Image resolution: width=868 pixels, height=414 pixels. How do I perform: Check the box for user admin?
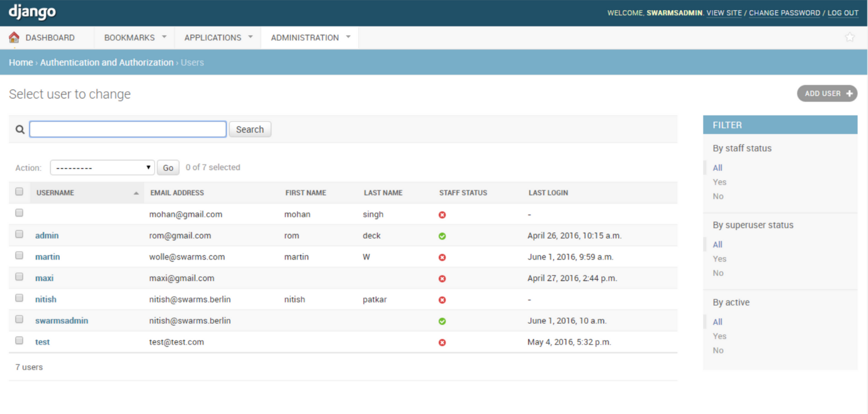coord(20,234)
